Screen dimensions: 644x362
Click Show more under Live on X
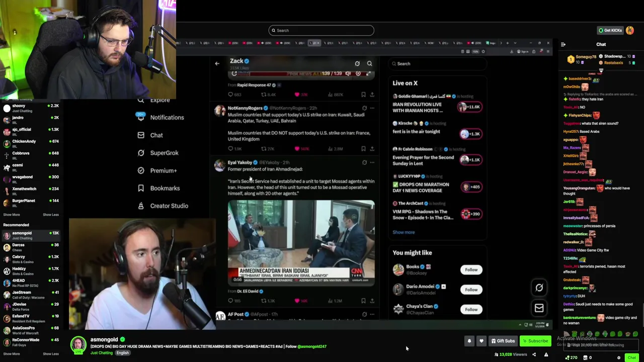click(404, 232)
